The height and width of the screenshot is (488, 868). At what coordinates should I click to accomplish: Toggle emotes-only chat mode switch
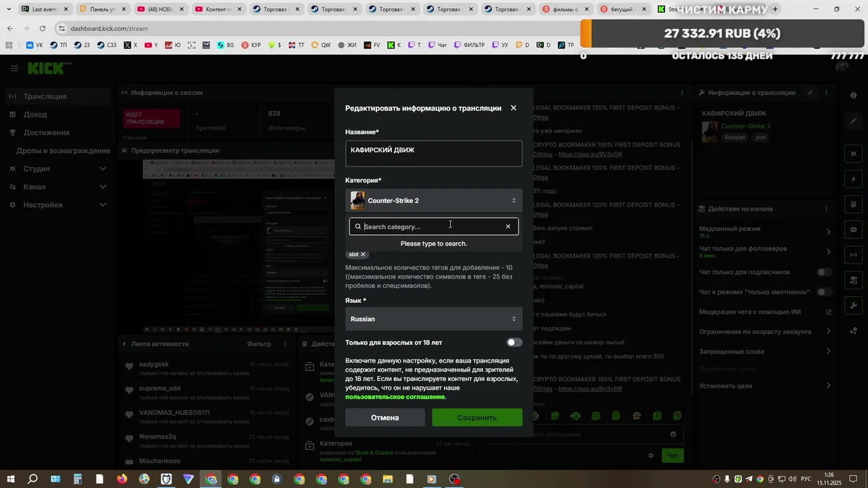click(x=824, y=292)
